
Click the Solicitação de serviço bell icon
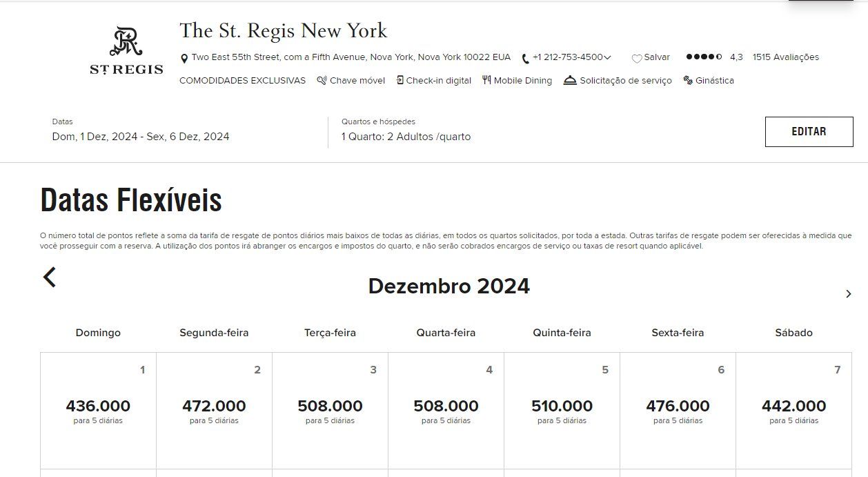570,80
